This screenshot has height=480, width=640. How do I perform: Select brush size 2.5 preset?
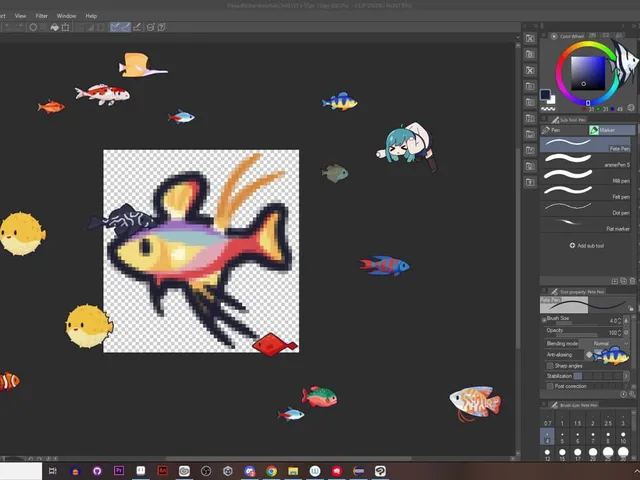[x=608, y=420]
